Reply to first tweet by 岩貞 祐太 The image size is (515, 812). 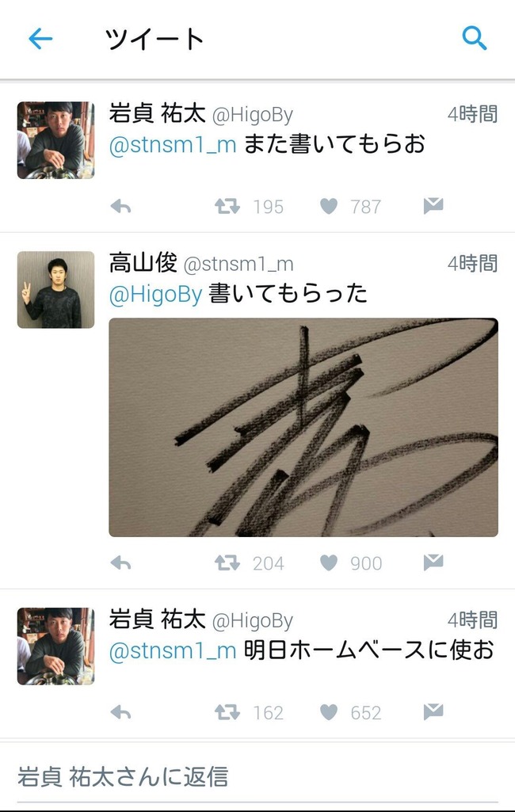click(120, 207)
